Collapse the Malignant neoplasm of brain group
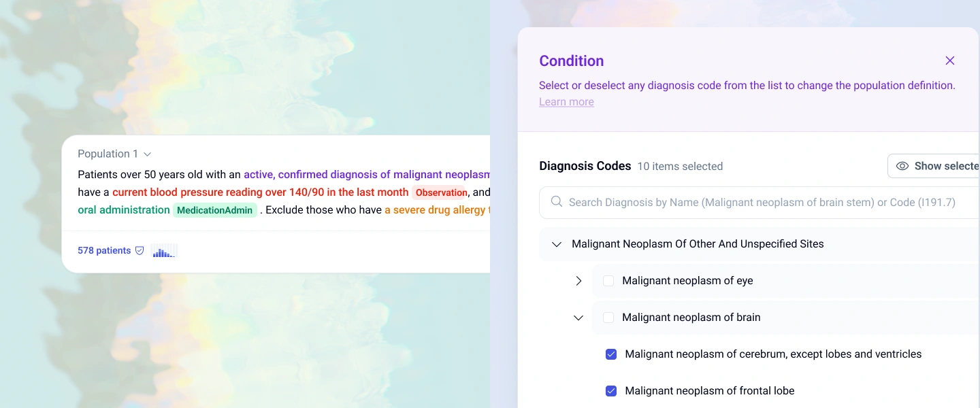980x408 pixels. pyautogui.click(x=578, y=318)
